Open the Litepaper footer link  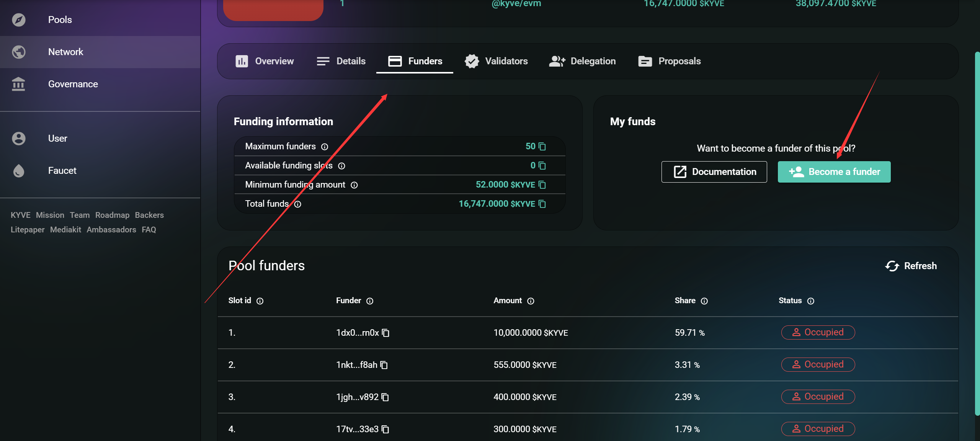[28, 230]
